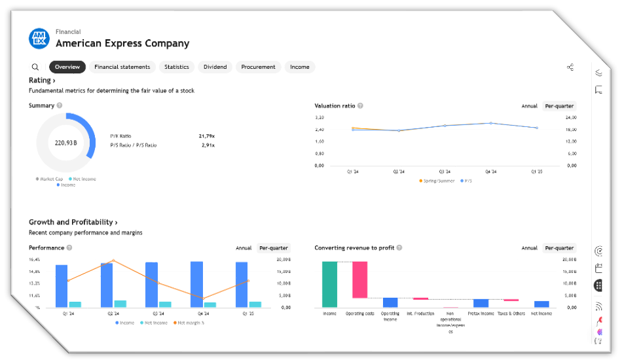Open the layers icon in right sidebar
622x364 pixels.
coord(598,73)
